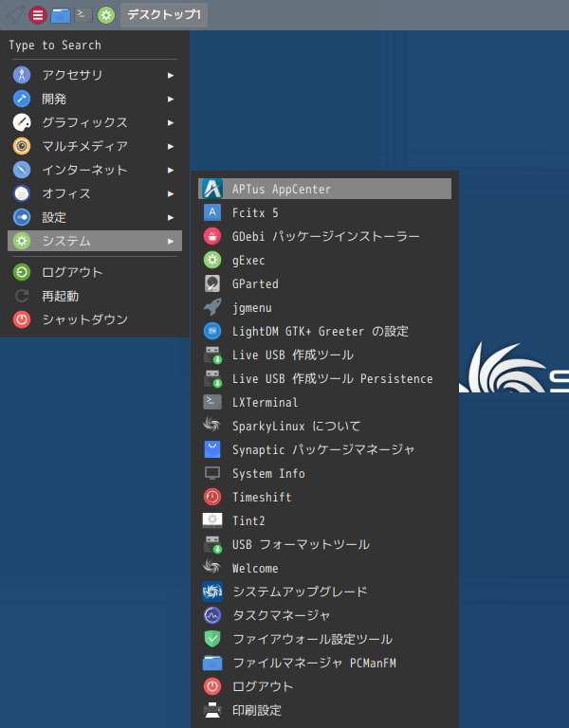569x728 pixels.
Task: Click the Tint2 icon
Action: click(212, 520)
